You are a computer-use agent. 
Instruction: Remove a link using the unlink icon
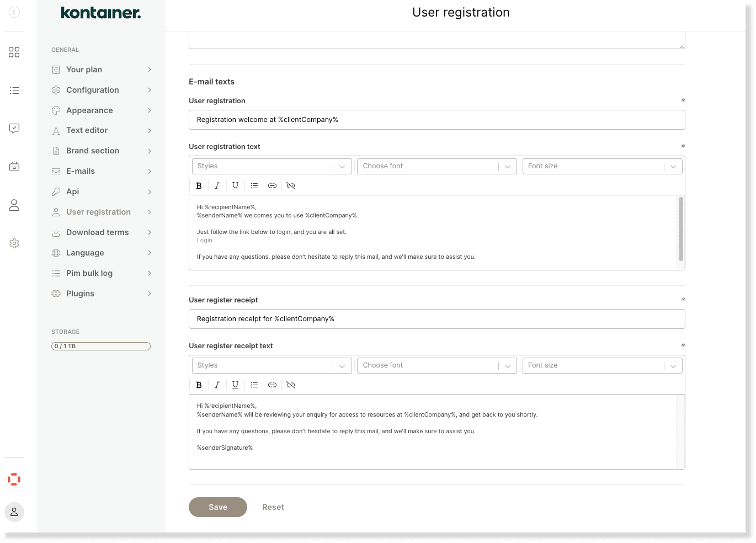click(291, 185)
